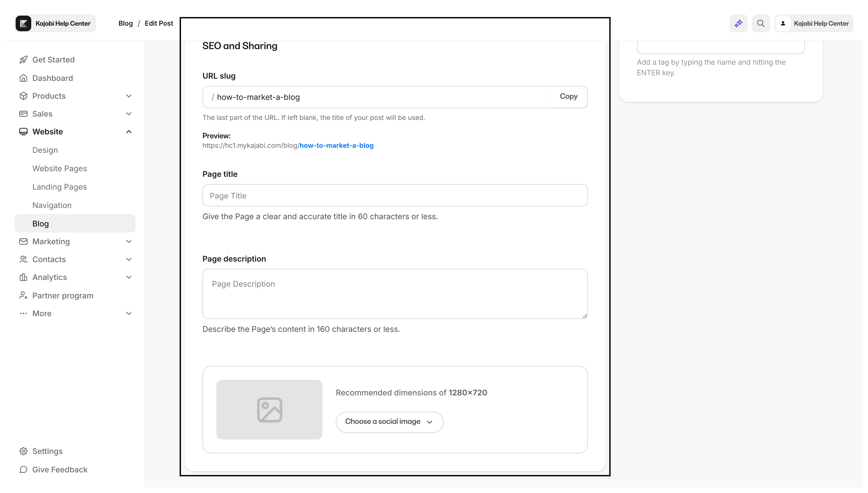This screenshot has width=868, height=493.
Task: Select Landing Pages in the sidebar
Action: pyautogui.click(x=59, y=187)
